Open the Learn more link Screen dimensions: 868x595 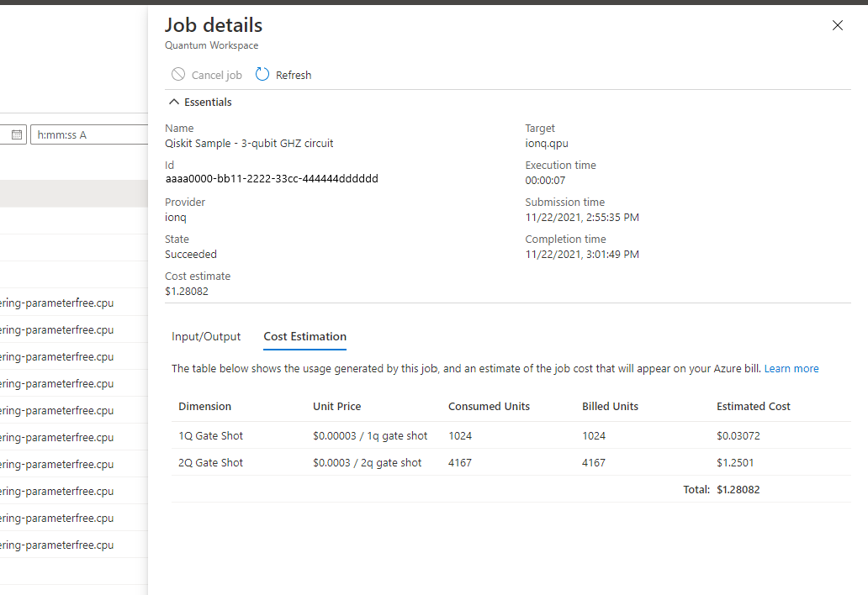click(x=791, y=368)
